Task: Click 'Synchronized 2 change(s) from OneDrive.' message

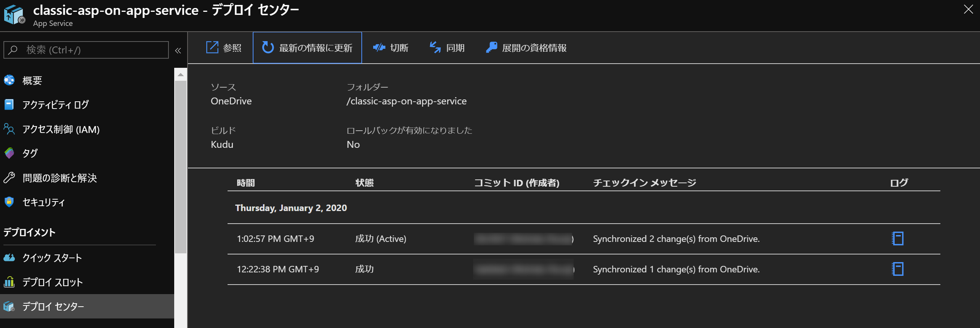Action: point(677,239)
